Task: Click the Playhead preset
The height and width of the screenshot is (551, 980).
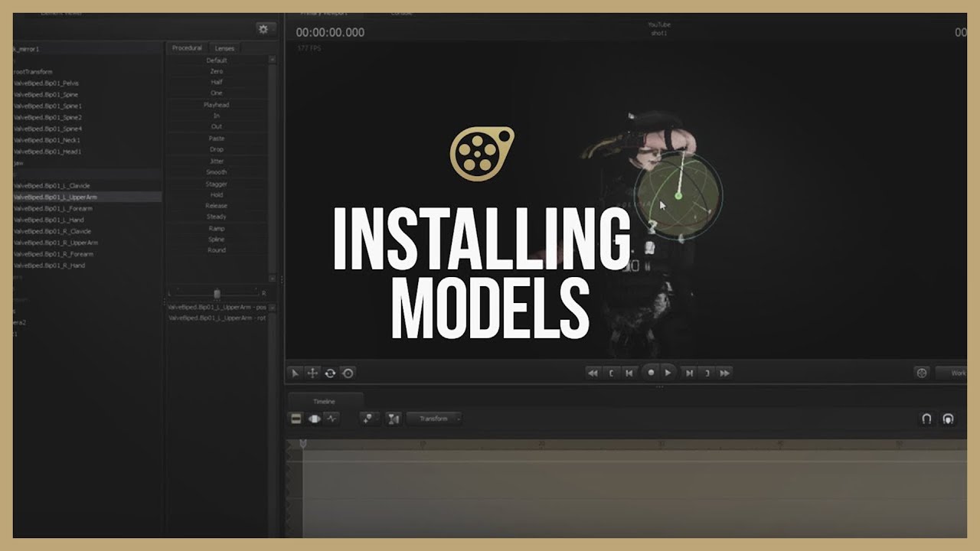Action: pyautogui.click(x=217, y=105)
